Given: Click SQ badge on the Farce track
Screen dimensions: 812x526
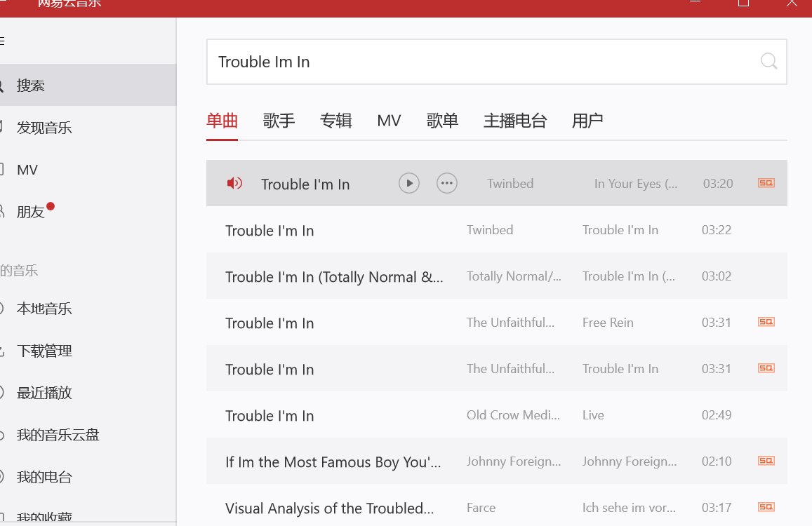Looking at the screenshot, I should click(766, 508).
